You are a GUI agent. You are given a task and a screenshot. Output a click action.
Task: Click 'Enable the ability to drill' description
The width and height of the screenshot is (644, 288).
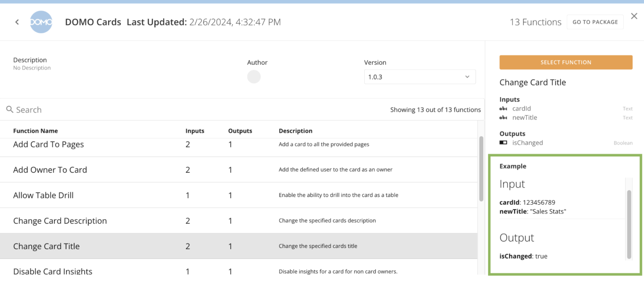(339, 195)
